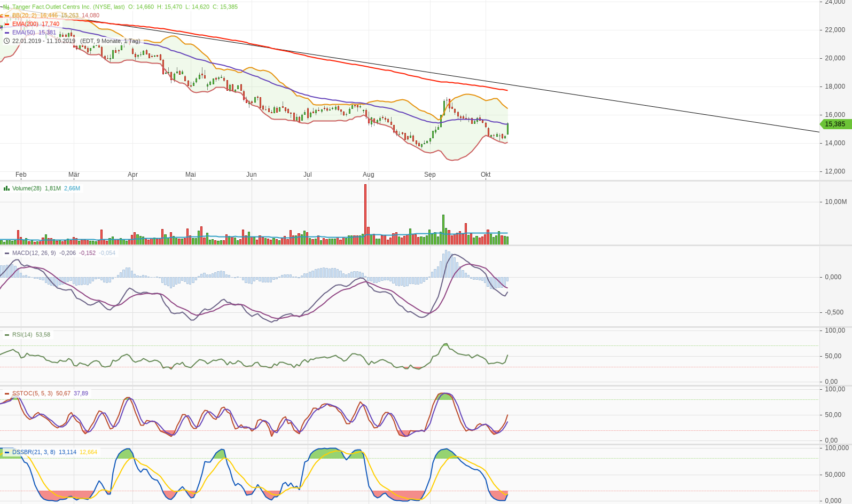The image size is (852, 504).
Task: Click the MACD legend line marker
Action: (x=7, y=253)
